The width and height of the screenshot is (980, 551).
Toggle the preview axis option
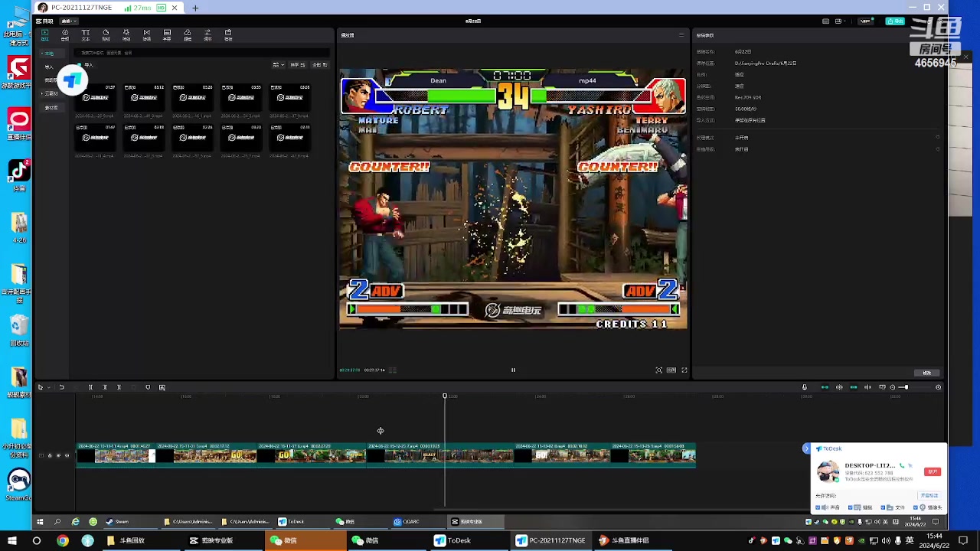tap(867, 387)
